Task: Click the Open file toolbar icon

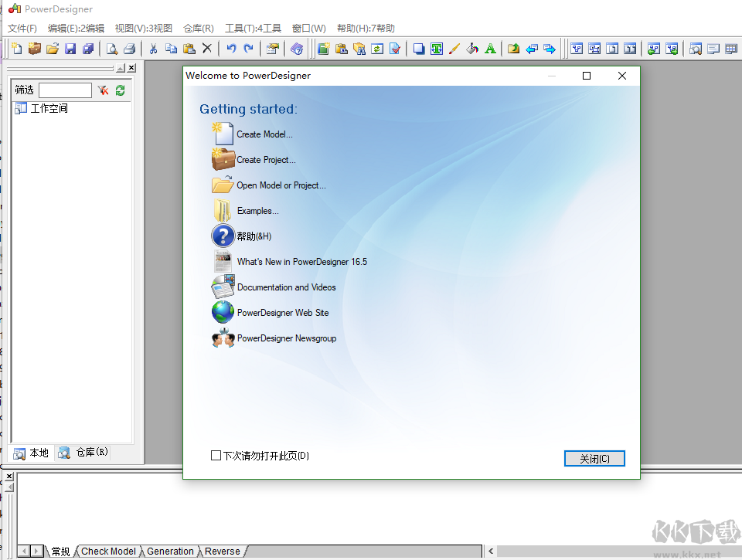Action: pos(53,48)
